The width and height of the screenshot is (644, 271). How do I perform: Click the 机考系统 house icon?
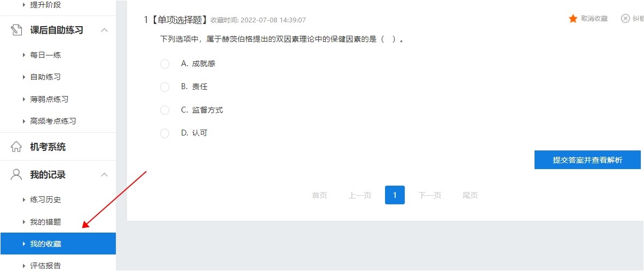click(x=17, y=147)
